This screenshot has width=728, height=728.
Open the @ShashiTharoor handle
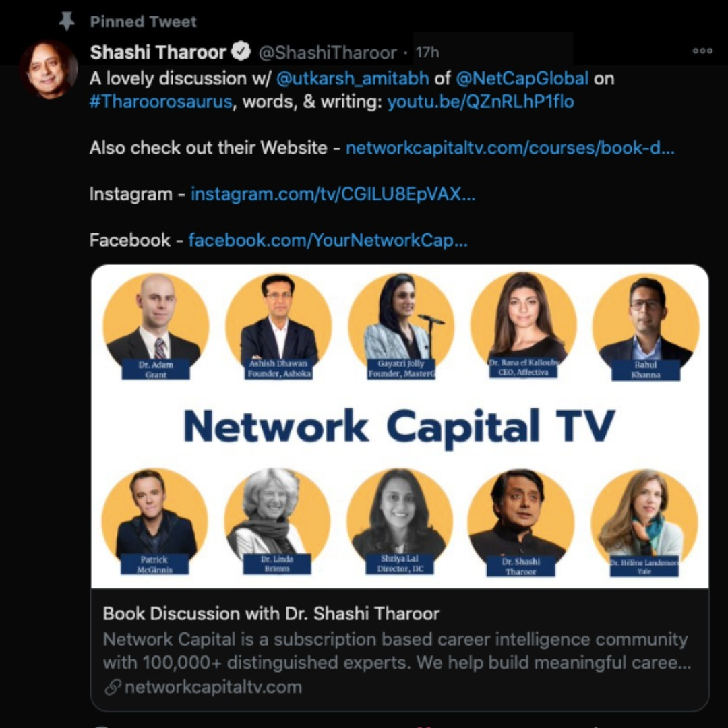(328, 53)
